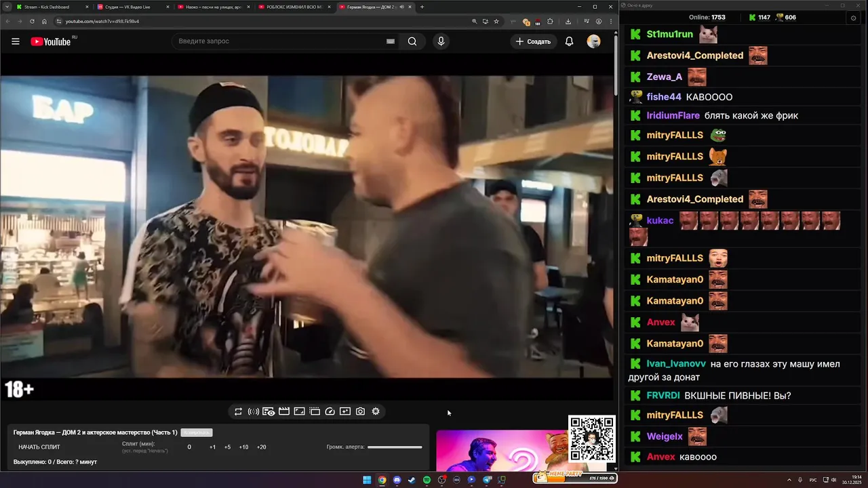
Task: Open a new browser tab
Action: click(422, 7)
